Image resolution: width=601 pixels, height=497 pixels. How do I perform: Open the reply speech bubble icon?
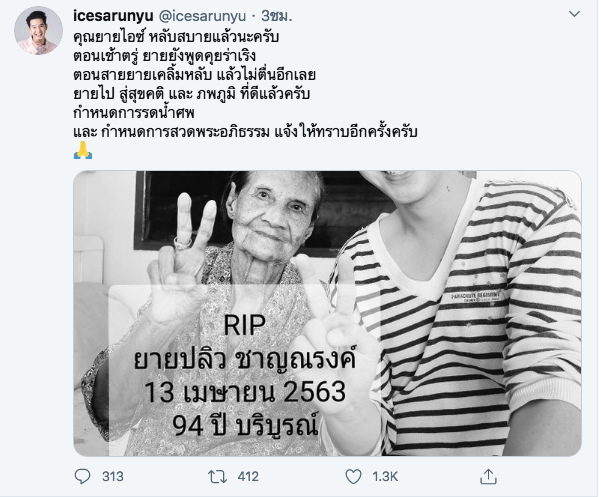82,477
